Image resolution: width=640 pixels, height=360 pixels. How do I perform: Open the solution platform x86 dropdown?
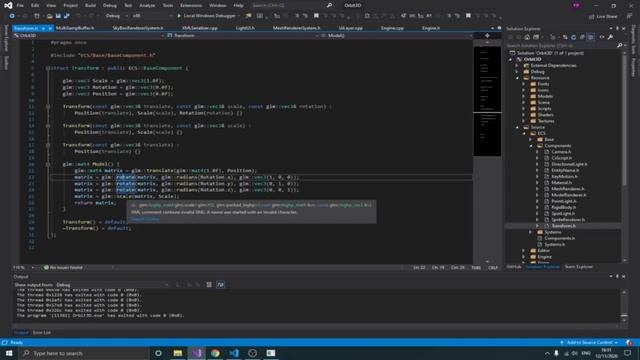click(x=152, y=16)
